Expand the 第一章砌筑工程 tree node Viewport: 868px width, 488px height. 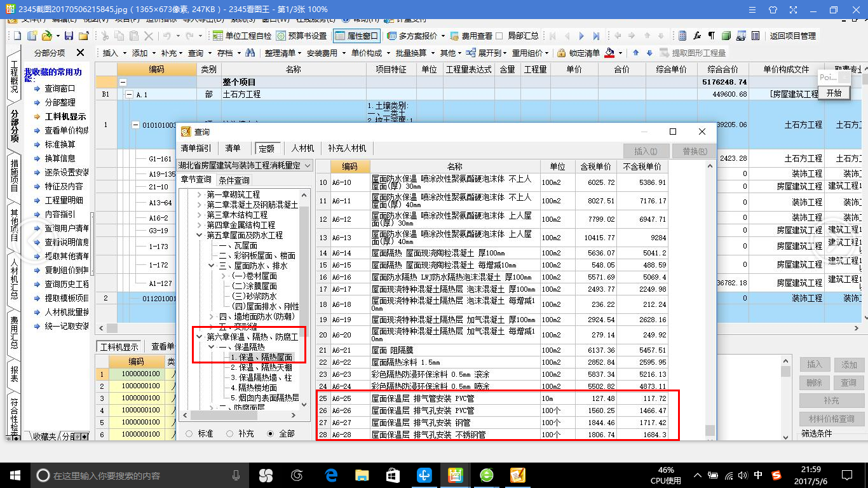click(200, 194)
